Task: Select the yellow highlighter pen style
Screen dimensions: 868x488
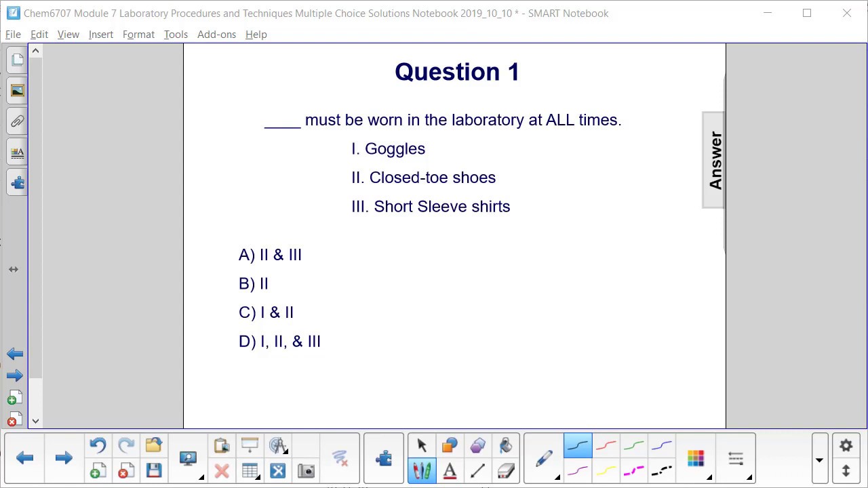Action: click(x=606, y=471)
